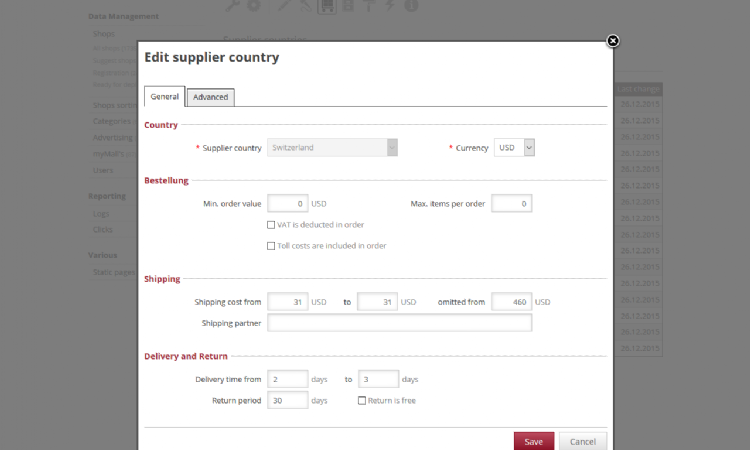Expand the Currency dropdown showing USD
This screenshot has height=450, width=750.
(x=515, y=147)
